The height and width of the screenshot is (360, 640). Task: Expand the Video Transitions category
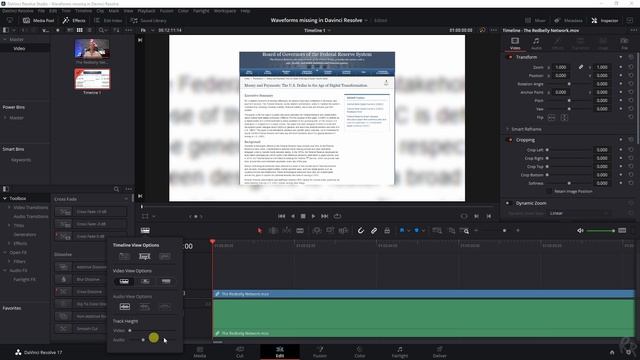coord(9,208)
